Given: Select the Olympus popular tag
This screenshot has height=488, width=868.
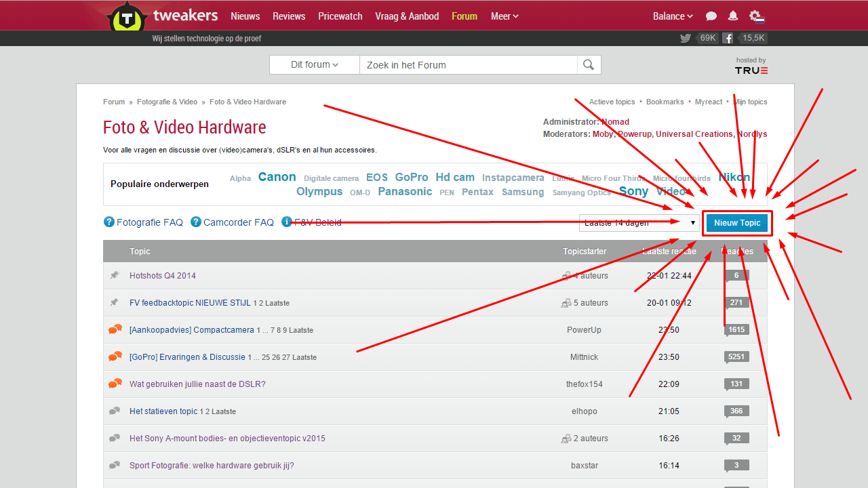Looking at the screenshot, I should [x=319, y=192].
